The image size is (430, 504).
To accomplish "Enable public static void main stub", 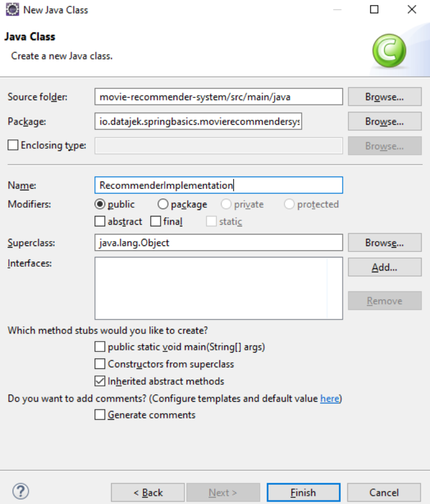I will pyautogui.click(x=100, y=347).
